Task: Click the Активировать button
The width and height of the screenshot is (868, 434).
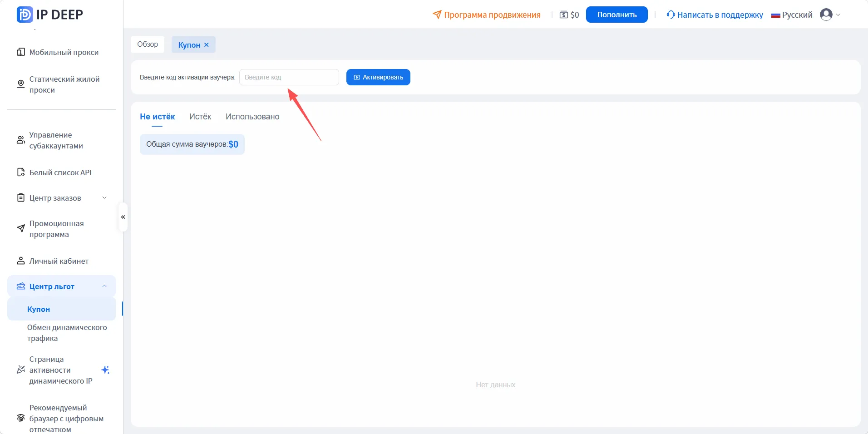Action: [x=378, y=77]
